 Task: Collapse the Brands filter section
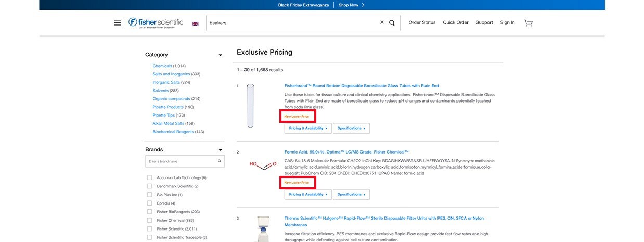coord(220,150)
